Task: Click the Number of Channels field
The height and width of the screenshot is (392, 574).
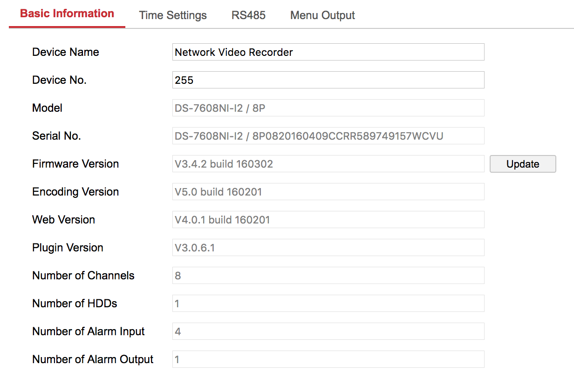Action: (328, 276)
